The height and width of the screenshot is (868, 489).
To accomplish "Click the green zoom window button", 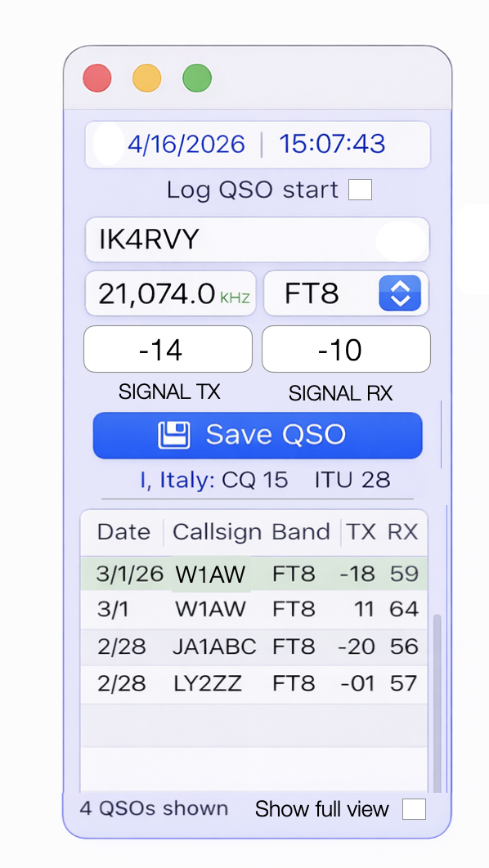I will coord(197,78).
